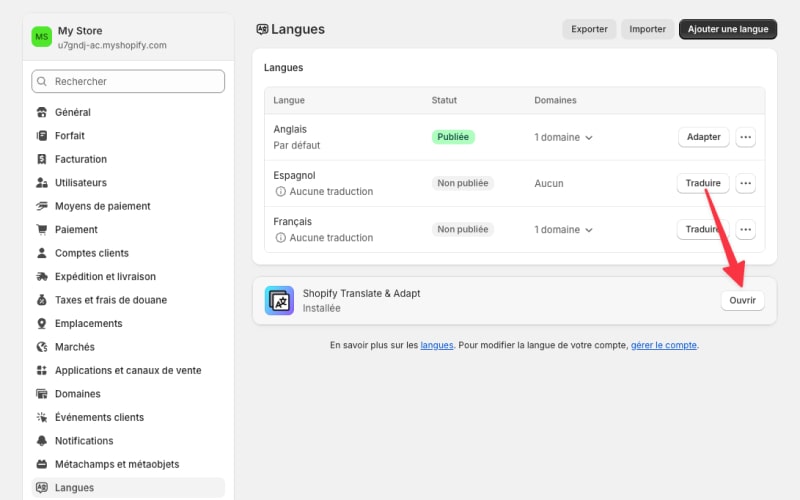
Task: Click the Général store icon in sidebar
Action: (x=42, y=112)
